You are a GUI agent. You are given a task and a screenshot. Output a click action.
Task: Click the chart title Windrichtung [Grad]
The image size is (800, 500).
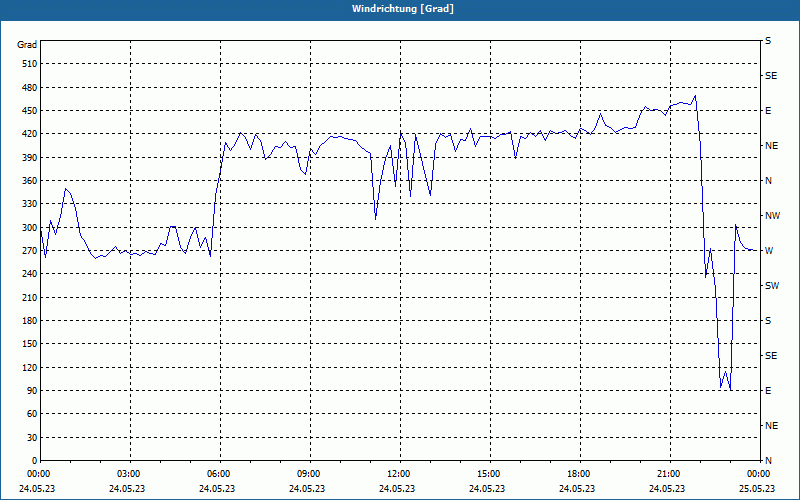pos(403,9)
